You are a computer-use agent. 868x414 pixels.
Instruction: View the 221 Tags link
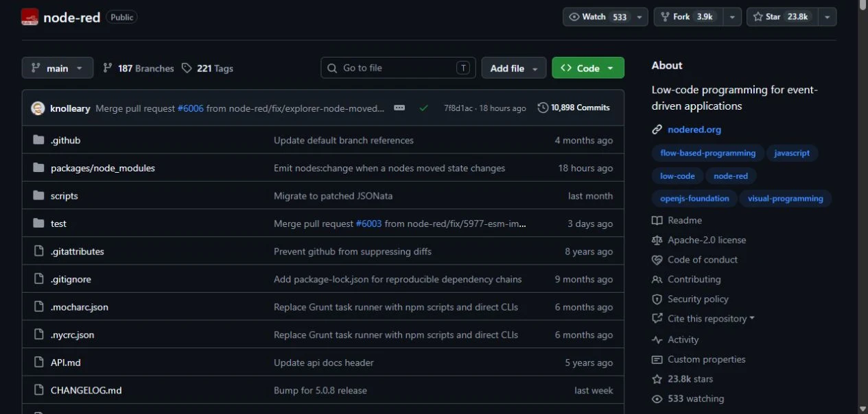click(x=207, y=69)
